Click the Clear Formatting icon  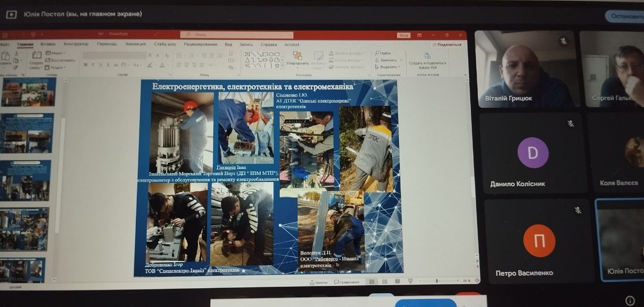click(167, 55)
